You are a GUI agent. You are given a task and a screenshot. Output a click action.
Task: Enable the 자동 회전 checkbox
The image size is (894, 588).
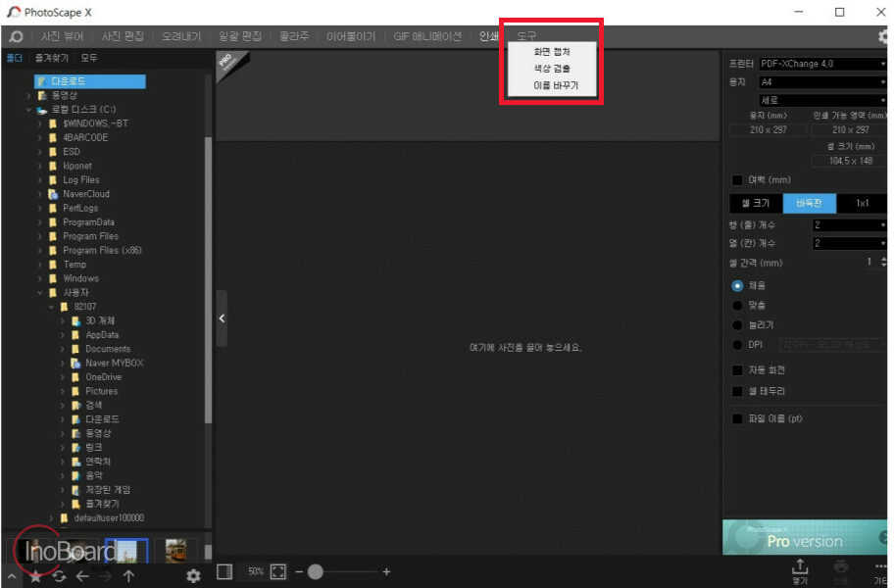pyautogui.click(x=737, y=370)
